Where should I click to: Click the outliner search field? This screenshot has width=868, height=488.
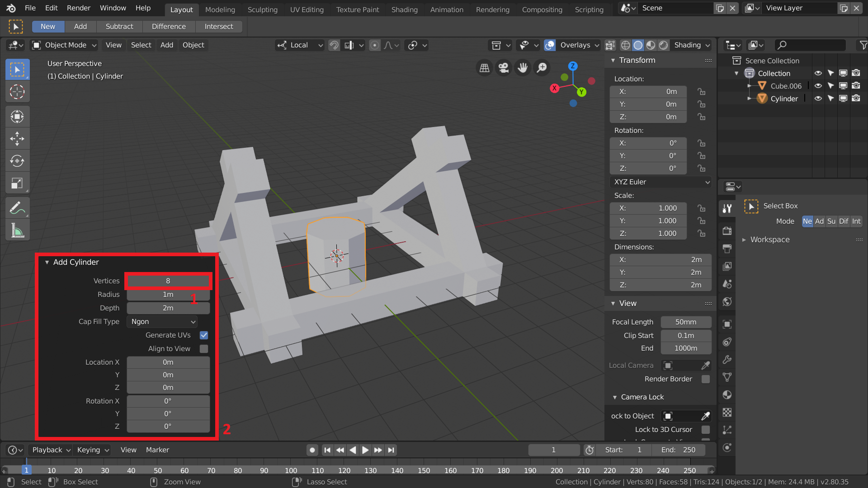tap(810, 45)
